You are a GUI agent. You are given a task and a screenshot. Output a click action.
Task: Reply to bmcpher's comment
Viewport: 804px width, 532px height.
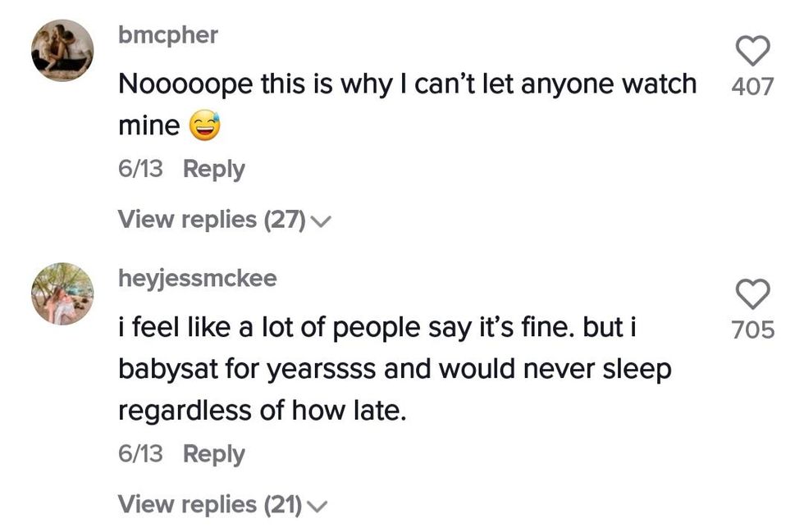[213, 169]
